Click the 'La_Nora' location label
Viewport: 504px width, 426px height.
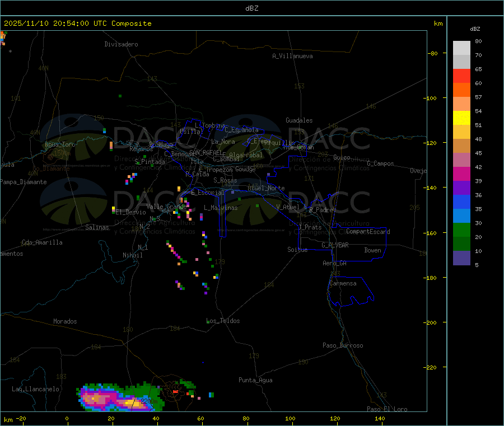click(x=223, y=142)
